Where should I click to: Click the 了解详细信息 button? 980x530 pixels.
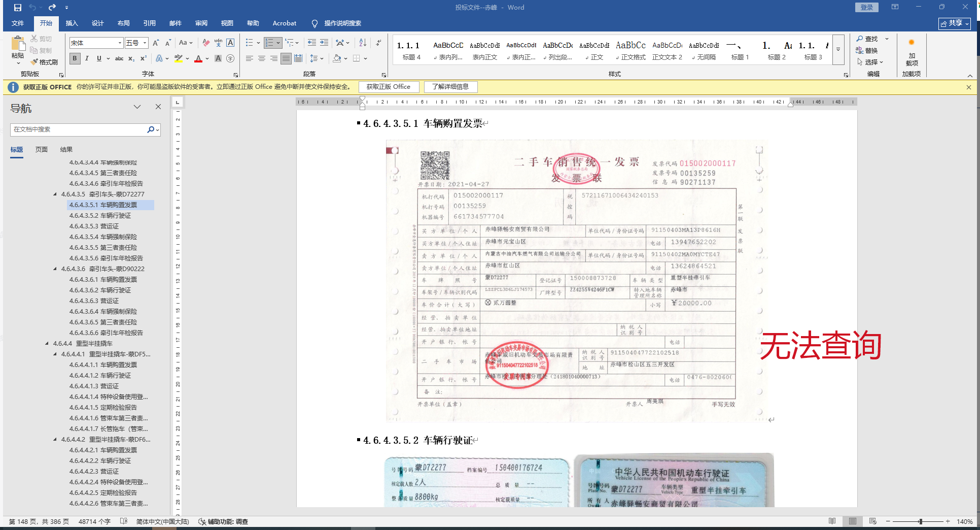coord(450,87)
